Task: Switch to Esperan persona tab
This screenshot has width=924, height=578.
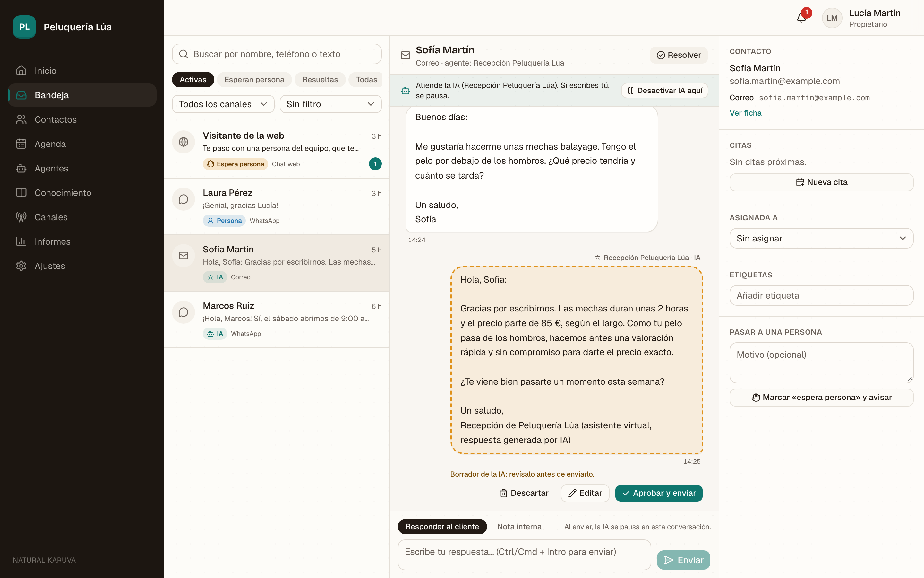Action: tap(254, 80)
